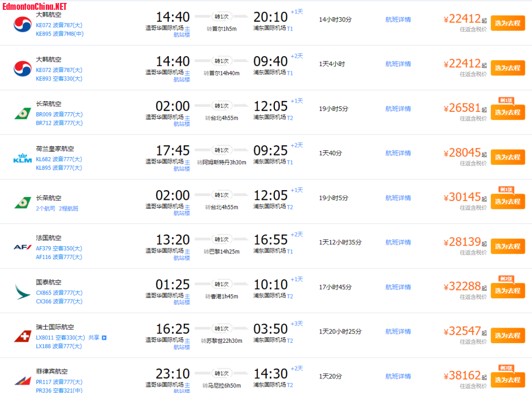532x393 pixels.
Task: Click the first EVA Air green logo
Action: pos(22,114)
